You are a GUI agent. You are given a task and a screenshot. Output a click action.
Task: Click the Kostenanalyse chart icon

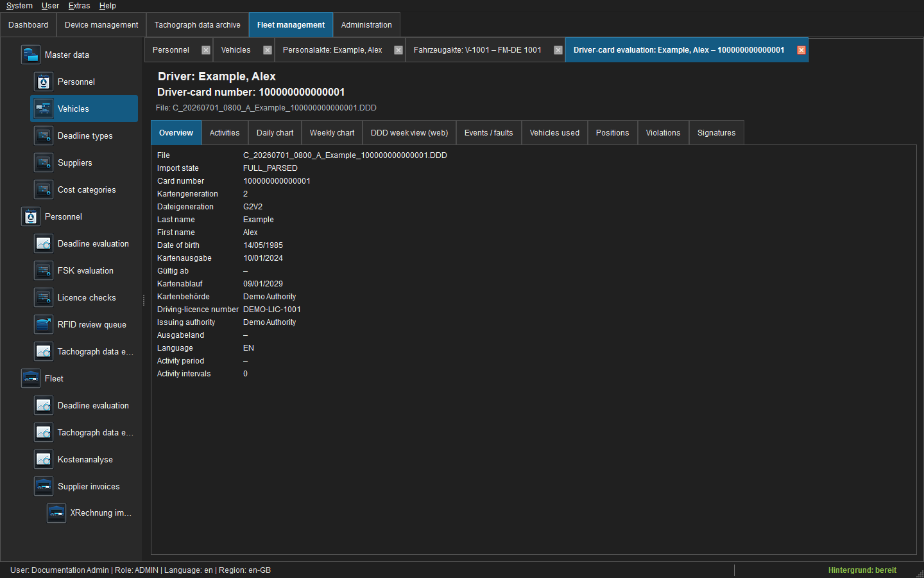click(x=44, y=459)
